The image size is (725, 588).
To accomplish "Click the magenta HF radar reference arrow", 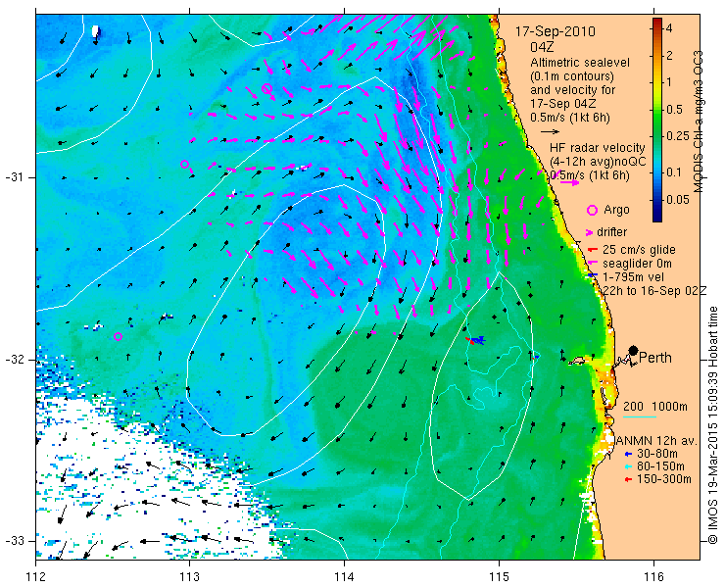I will tap(569, 182).
